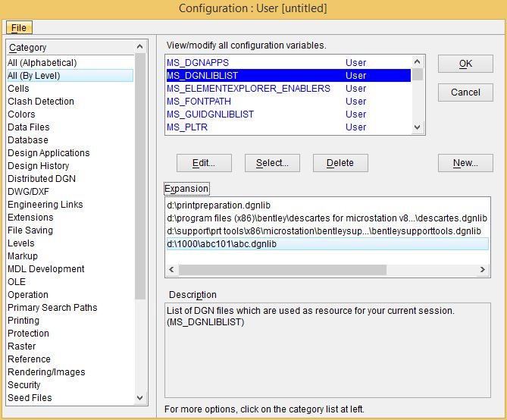Pick Distributed DGN category
This screenshot has width=507, height=420.
pos(70,179)
